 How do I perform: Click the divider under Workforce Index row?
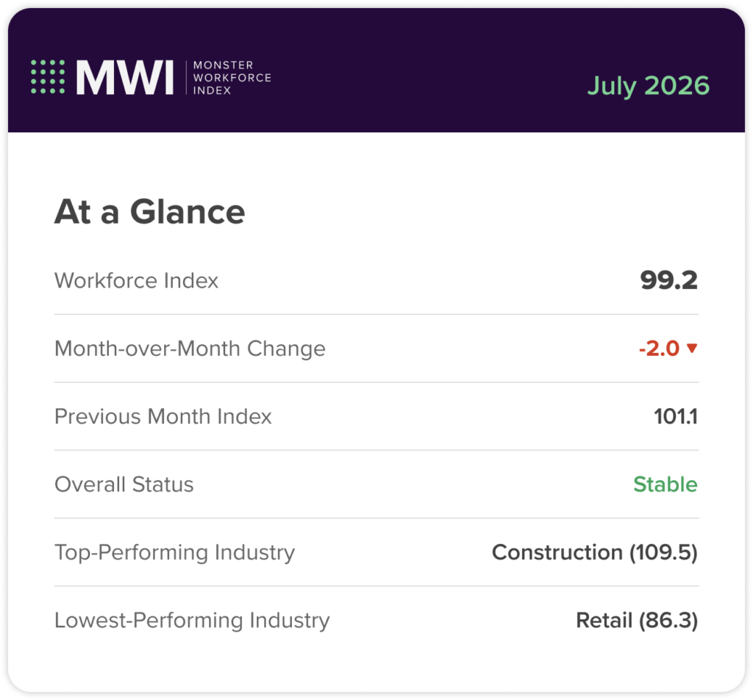click(x=376, y=315)
